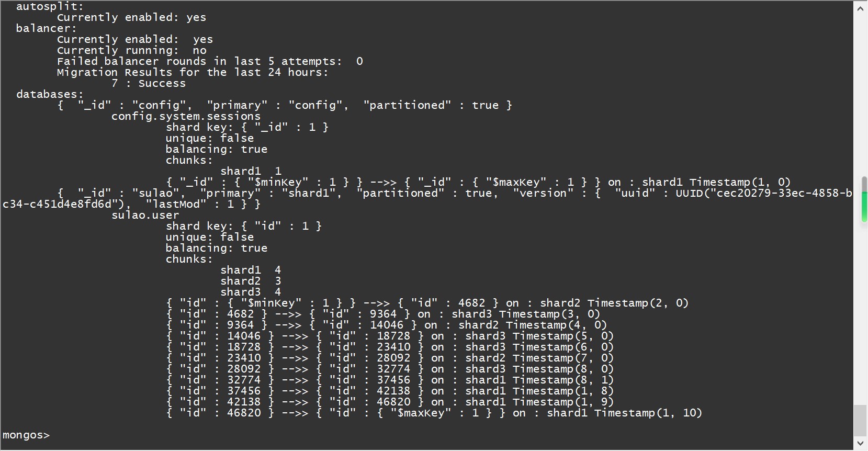
Task: Click the shard key { "id" : 1 } line
Action: (x=244, y=226)
